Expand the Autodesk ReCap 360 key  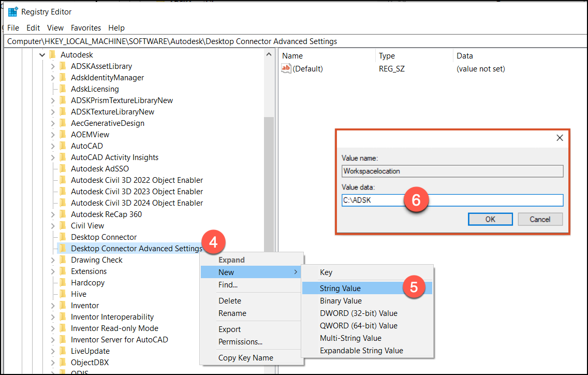pyautogui.click(x=53, y=214)
